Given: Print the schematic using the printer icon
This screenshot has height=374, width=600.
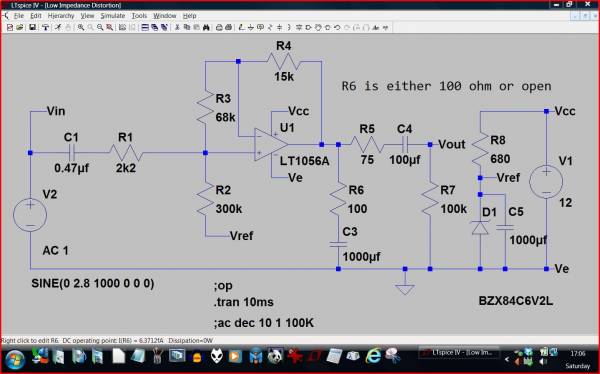Looking at the screenshot, I should point(228,28).
